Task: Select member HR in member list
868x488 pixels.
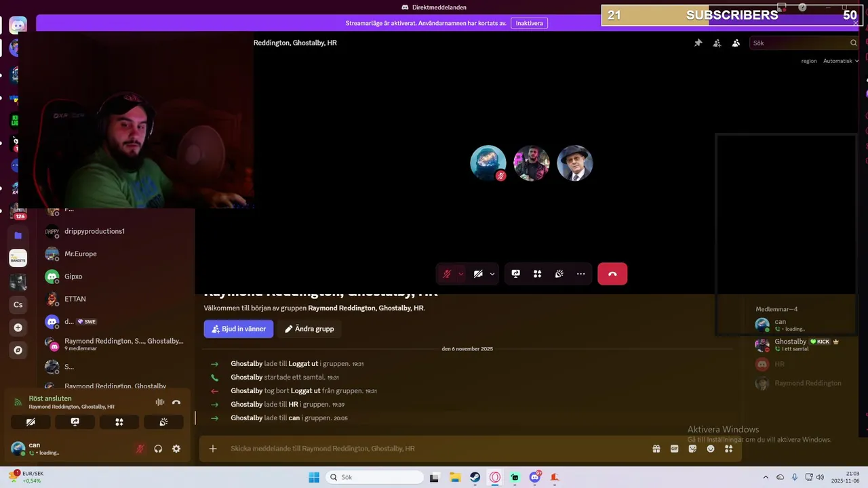Action: [x=800, y=364]
